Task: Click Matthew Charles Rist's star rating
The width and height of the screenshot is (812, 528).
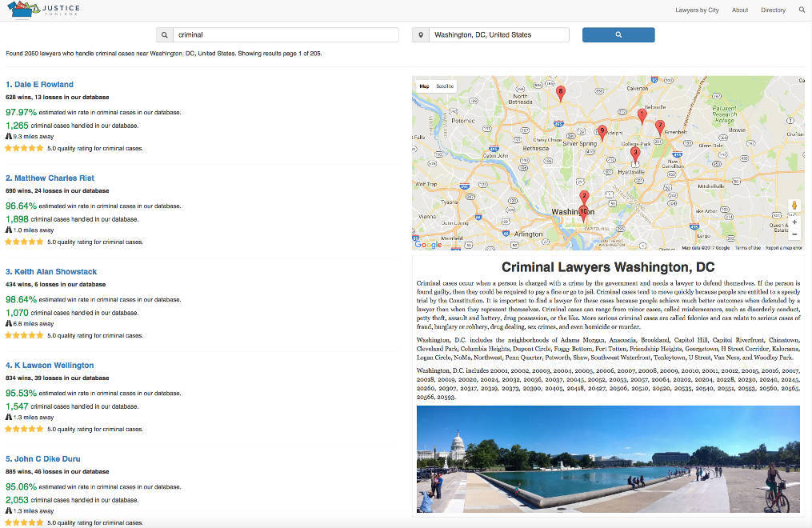Action: coord(24,242)
